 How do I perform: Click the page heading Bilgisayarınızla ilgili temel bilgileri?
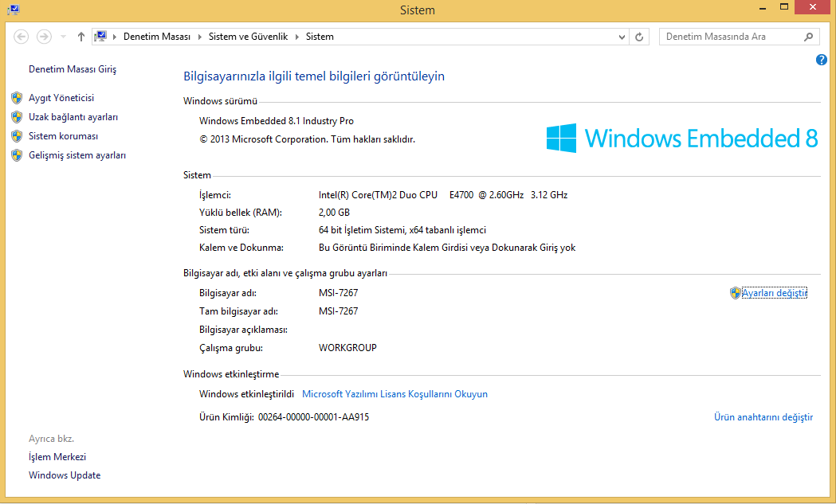313,76
